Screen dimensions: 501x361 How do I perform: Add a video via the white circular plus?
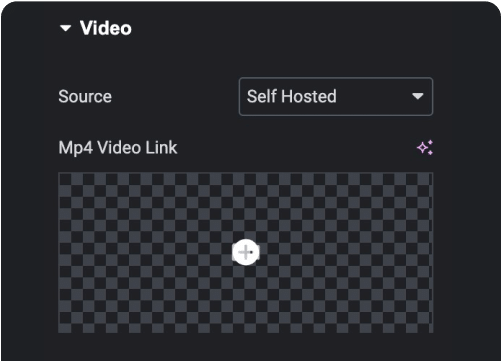point(246,252)
